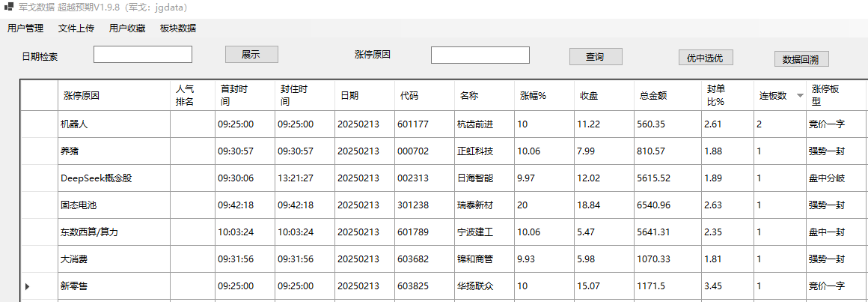Click the 连板数 sort arrow

[799, 96]
